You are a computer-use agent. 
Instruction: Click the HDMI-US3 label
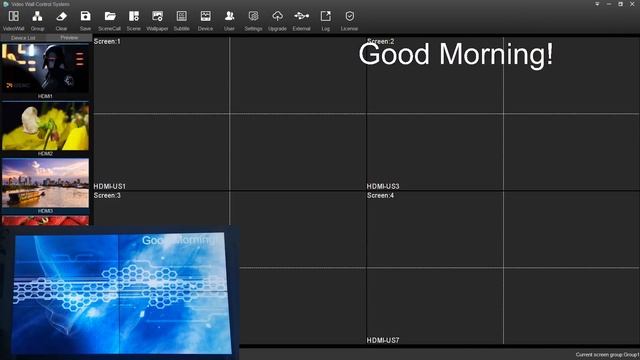tap(383, 186)
